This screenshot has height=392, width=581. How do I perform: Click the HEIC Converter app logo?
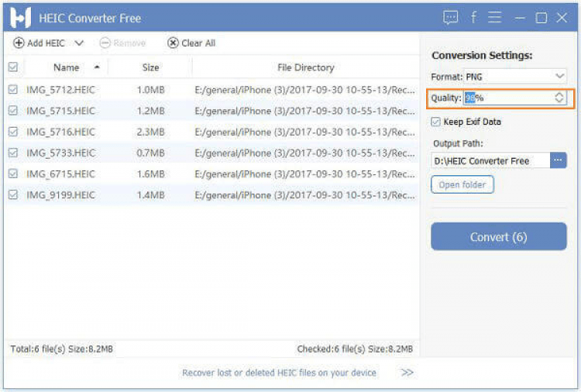click(x=21, y=18)
